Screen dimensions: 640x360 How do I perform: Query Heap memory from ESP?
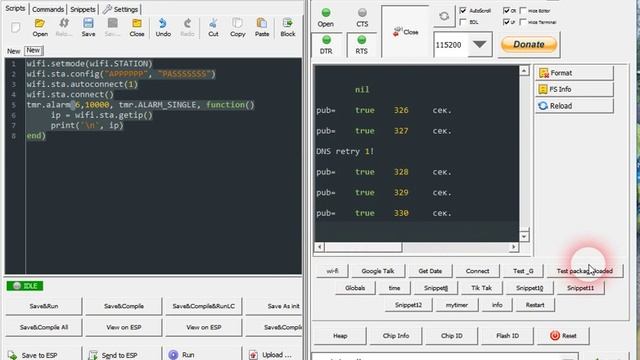340,336
